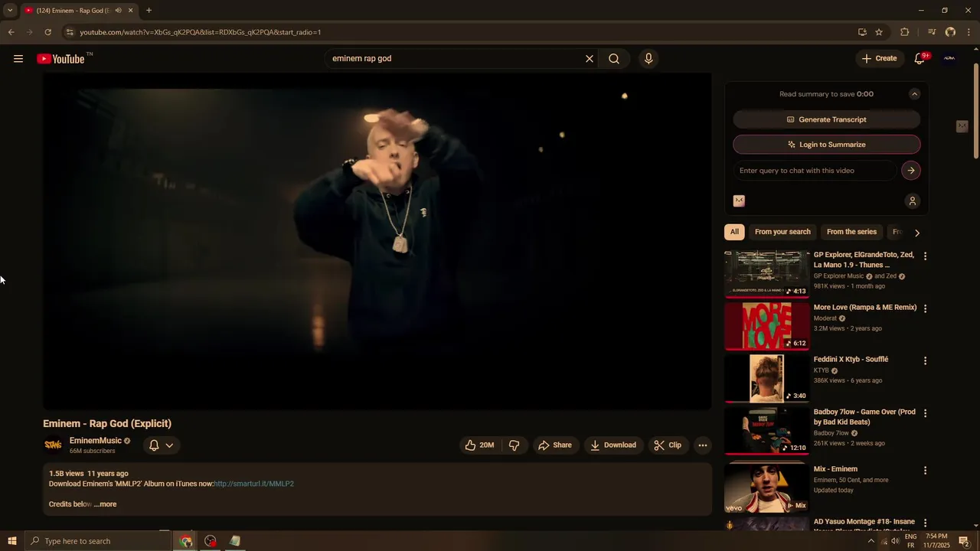Like the video with 20M likes
Screen dimensions: 980x551
tap(479, 445)
